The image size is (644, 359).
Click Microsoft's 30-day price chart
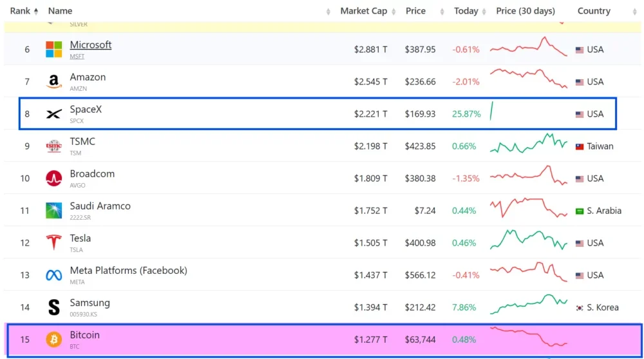tap(529, 46)
